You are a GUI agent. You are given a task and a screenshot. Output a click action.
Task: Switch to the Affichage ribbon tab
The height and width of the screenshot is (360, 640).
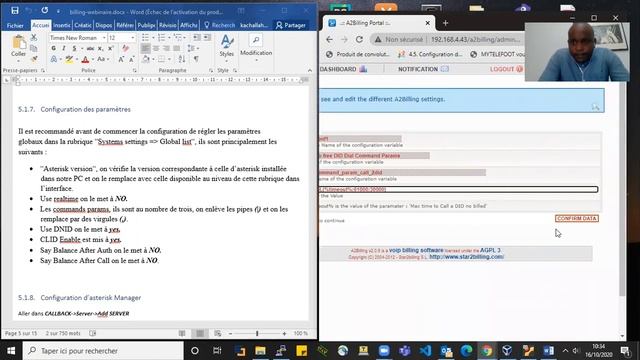[189, 25]
